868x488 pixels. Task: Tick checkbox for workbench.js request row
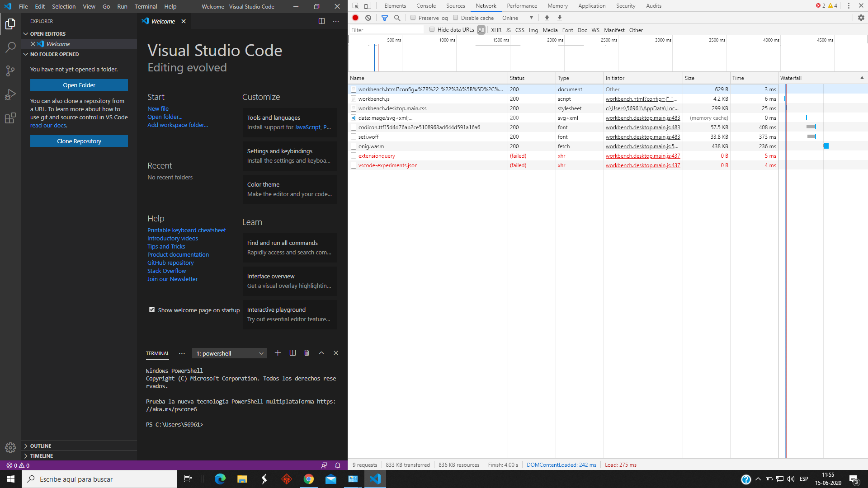[x=354, y=99]
